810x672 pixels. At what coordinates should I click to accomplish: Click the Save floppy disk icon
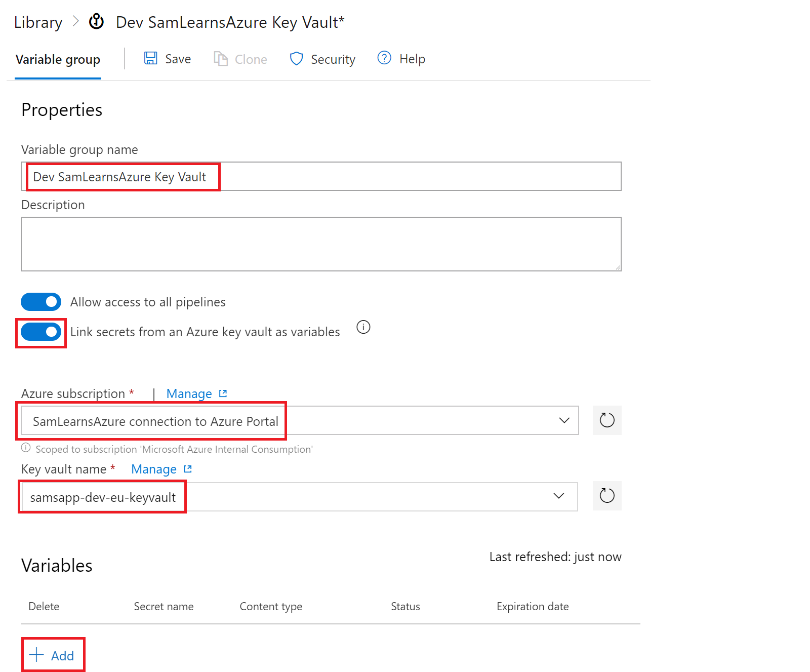(150, 58)
